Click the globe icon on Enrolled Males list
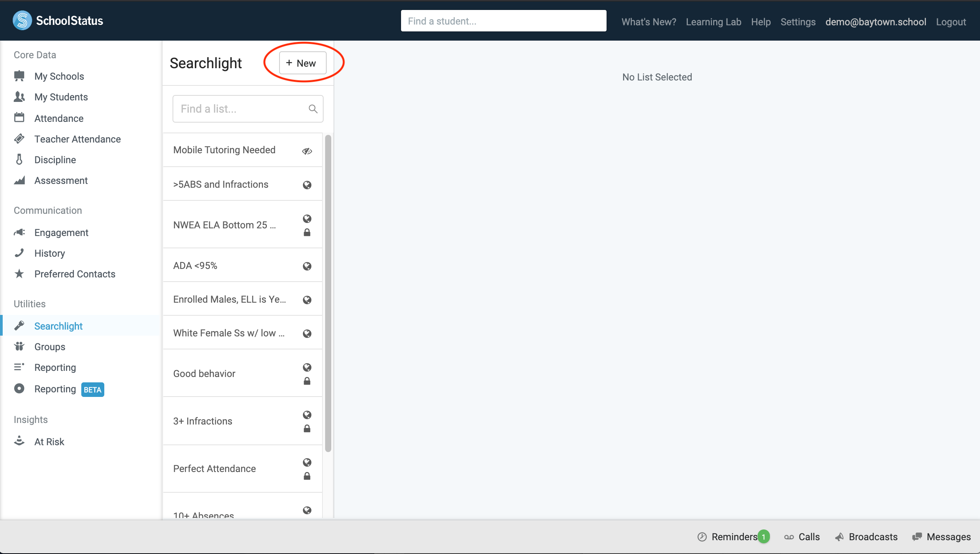Image resolution: width=980 pixels, height=554 pixels. point(307,300)
